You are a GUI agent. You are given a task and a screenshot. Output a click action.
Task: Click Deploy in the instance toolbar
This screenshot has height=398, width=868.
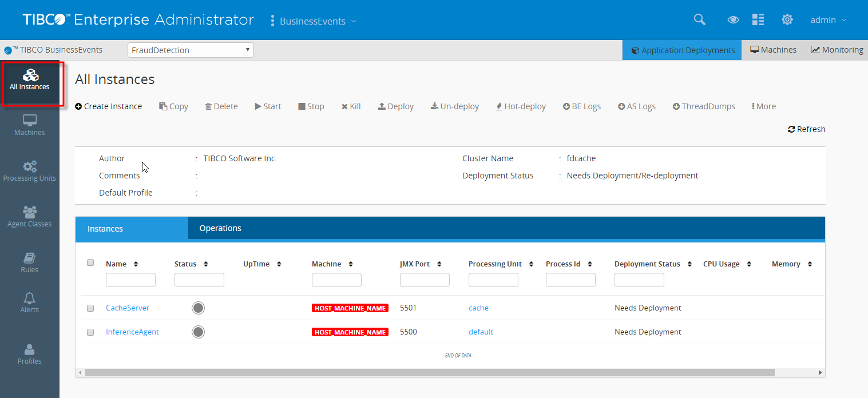point(396,106)
